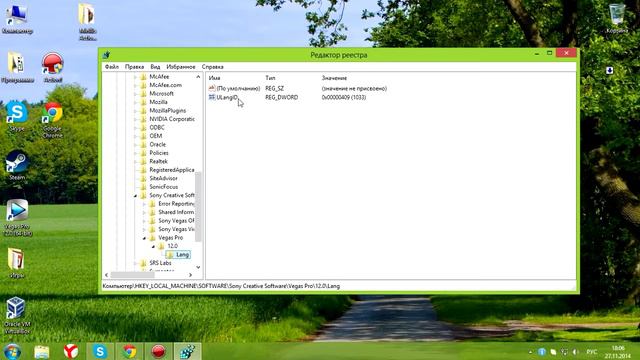Open the Oracle VM VirtualBox desktop shortcut
Viewport: 640px width, 360px height.
(17, 315)
